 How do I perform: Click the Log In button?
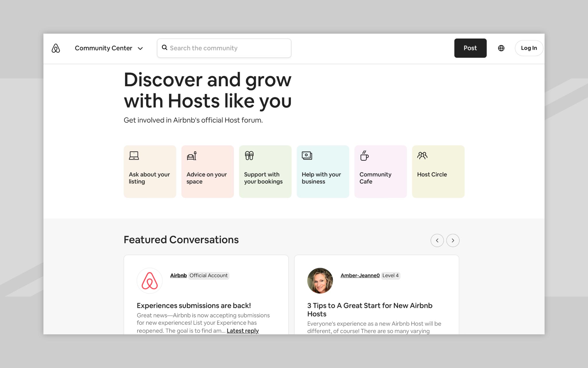[x=529, y=48]
